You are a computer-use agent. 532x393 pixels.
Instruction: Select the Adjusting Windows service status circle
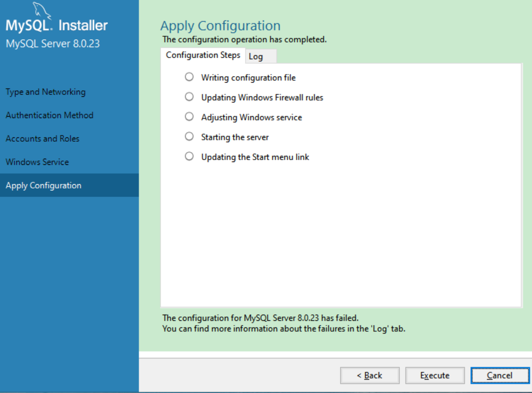pos(189,117)
